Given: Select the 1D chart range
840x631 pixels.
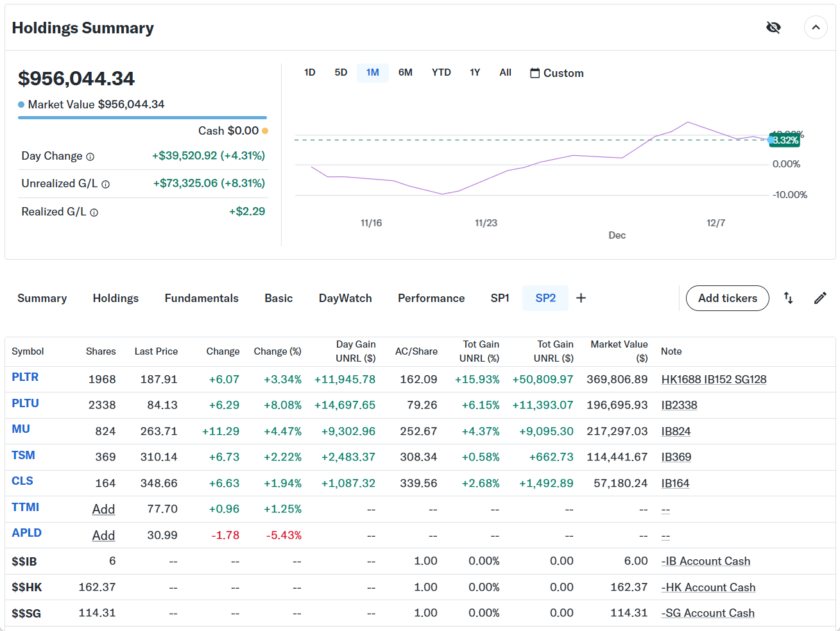Looking at the screenshot, I should click(309, 72).
